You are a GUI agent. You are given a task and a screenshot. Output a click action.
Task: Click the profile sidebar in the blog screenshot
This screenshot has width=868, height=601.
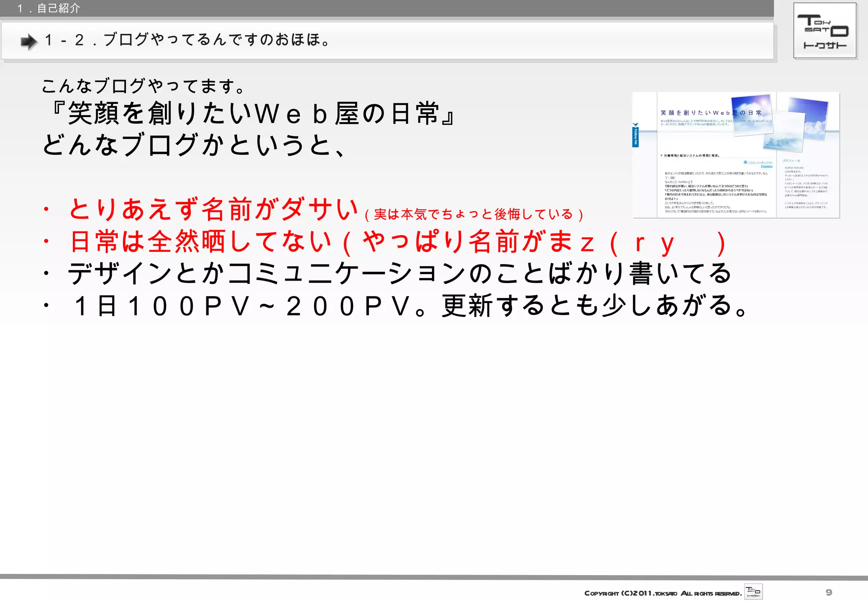805,184
